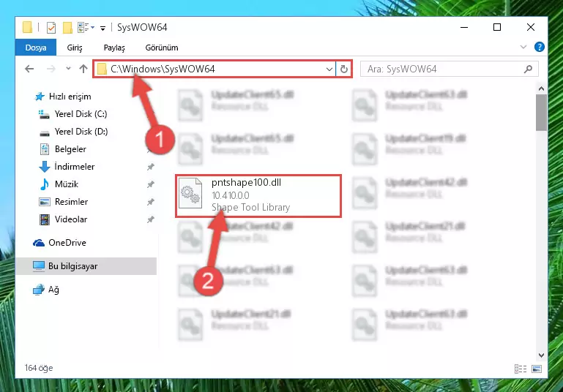
Task: Click the Shape Tool Library description text
Action: 250,207
